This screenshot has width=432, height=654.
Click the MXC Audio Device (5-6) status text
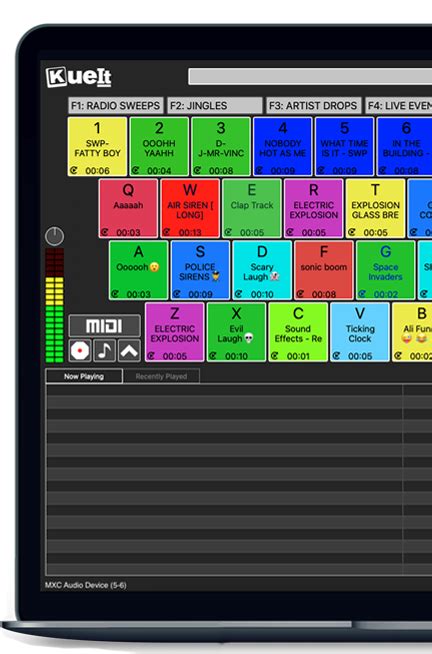[x=86, y=585]
